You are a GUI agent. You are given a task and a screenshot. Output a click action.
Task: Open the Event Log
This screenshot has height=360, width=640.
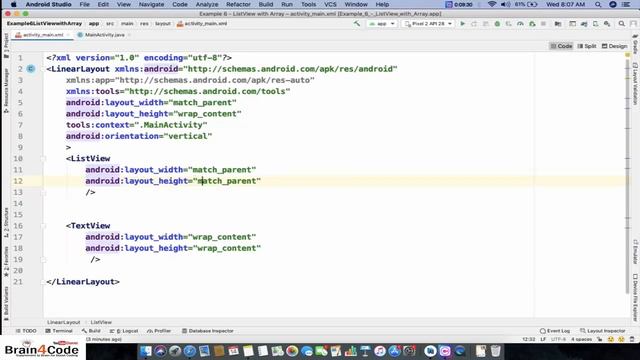(555, 331)
